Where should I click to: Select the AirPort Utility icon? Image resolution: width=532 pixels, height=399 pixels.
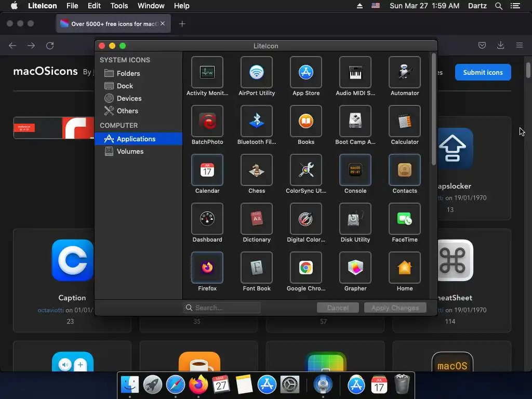[x=257, y=72]
